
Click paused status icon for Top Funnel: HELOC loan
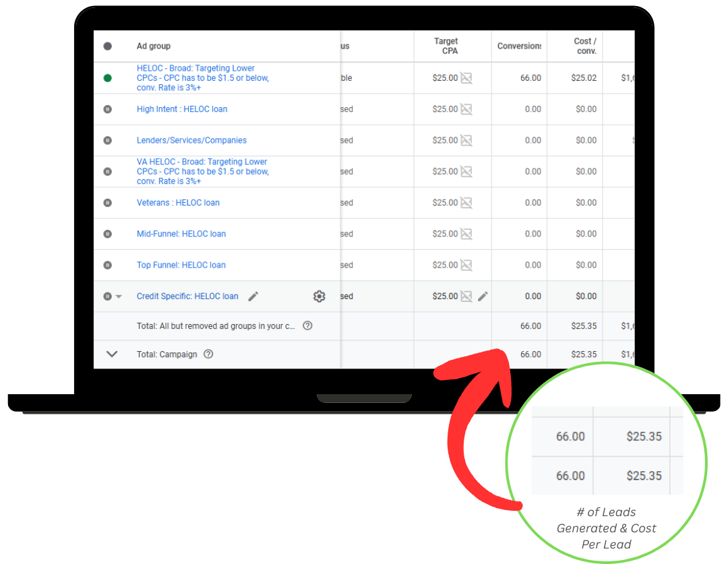click(x=108, y=265)
